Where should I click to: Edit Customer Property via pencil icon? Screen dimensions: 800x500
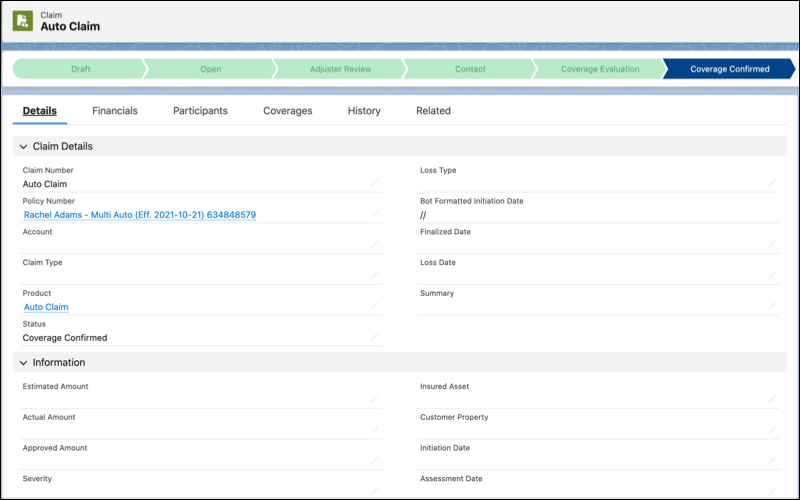(772, 430)
